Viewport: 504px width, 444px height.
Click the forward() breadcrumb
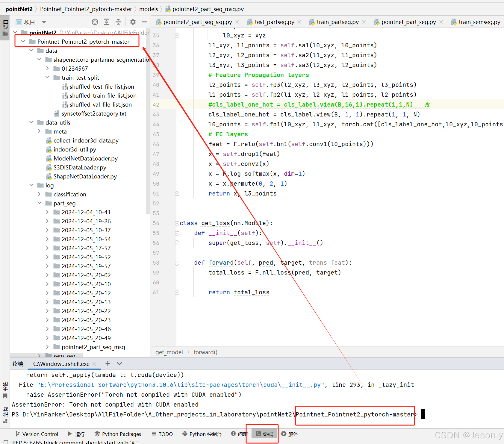click(x=205, y=352)
